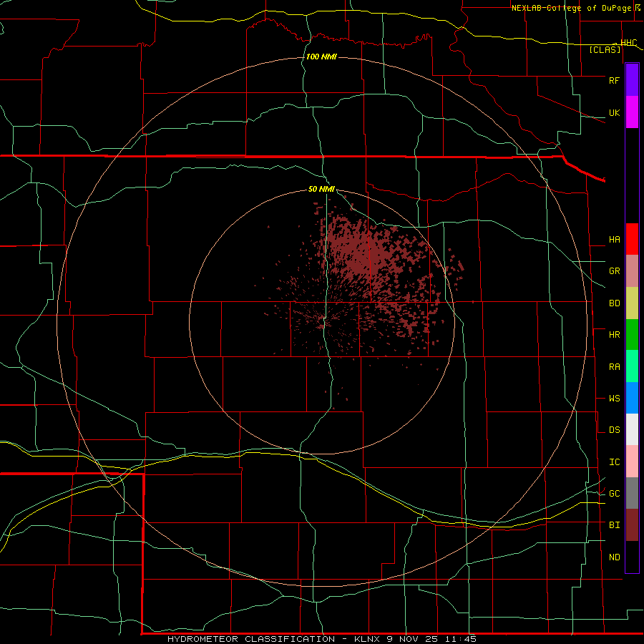The image size is (644, 644).
Task: Click the [CLAS] product label
Action: pyautogui.click(x=605, y=49)
